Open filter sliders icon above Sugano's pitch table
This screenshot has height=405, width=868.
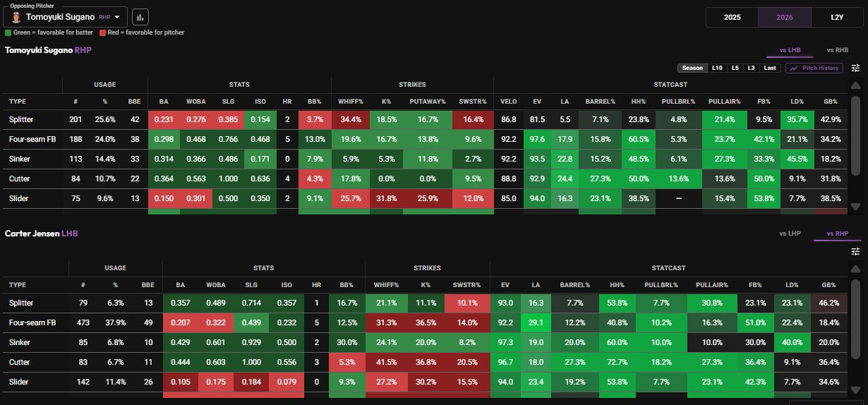[x=855, y=68]
